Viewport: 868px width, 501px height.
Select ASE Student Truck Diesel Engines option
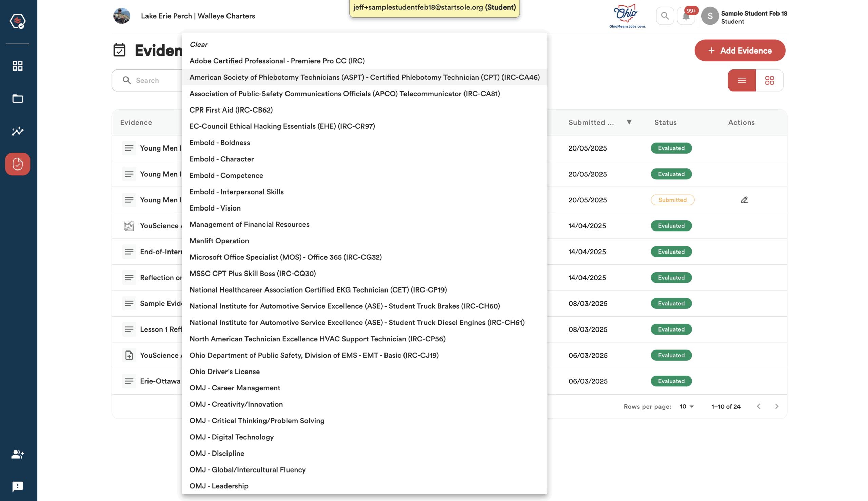(364, 322)
